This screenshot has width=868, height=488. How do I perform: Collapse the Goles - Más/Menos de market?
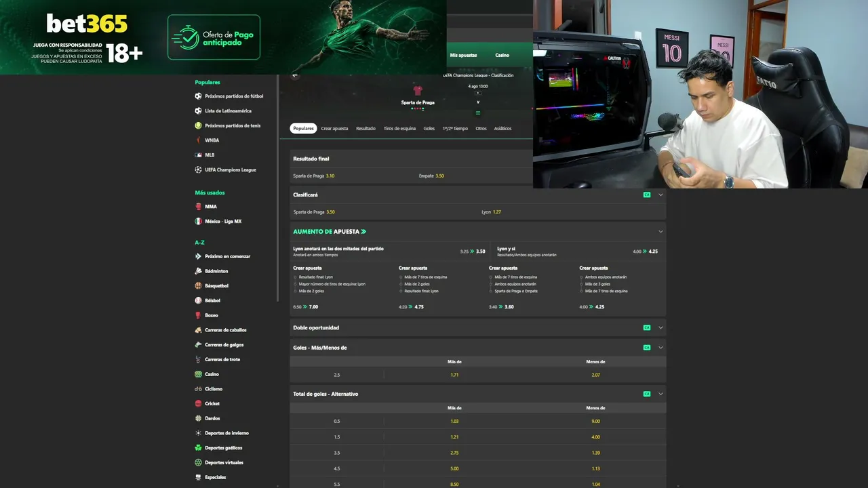tap(660, 348)
